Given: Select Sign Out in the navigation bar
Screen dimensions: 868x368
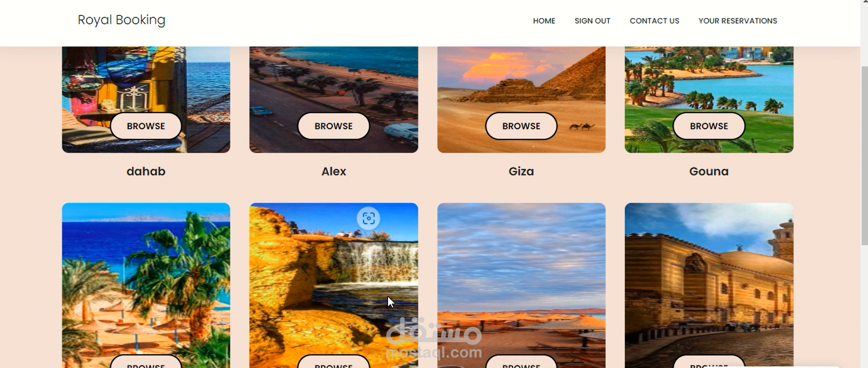Looking at the screenshot, I should 592,21.
